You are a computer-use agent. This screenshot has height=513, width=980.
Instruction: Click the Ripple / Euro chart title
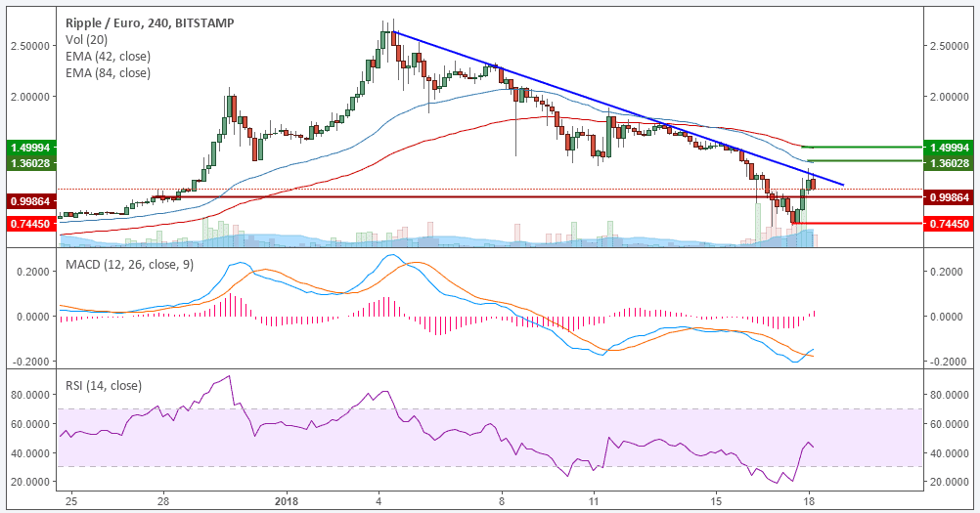point(150,23)
